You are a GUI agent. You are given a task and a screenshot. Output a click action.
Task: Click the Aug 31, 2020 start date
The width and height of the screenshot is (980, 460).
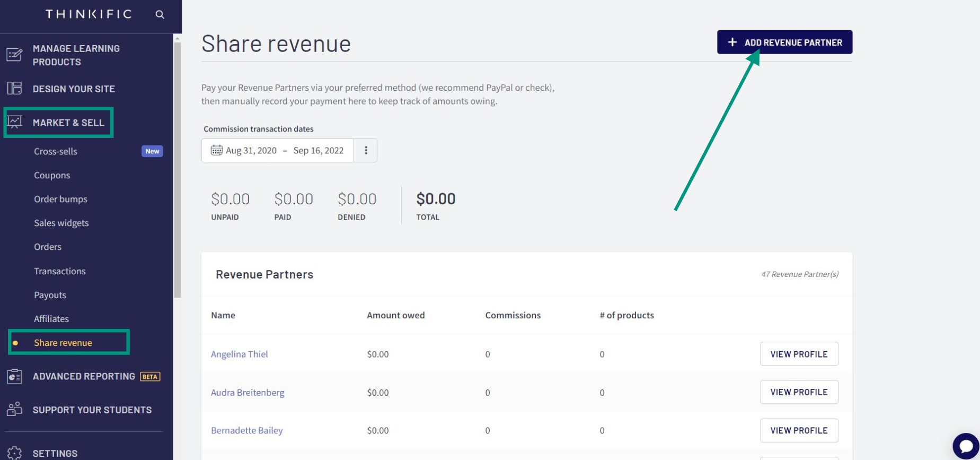click(x=251, y=150)
